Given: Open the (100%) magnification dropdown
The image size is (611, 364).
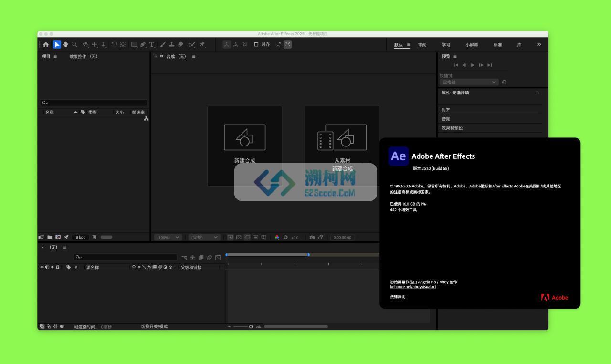Looking at the screenshot, I should 169,237.
